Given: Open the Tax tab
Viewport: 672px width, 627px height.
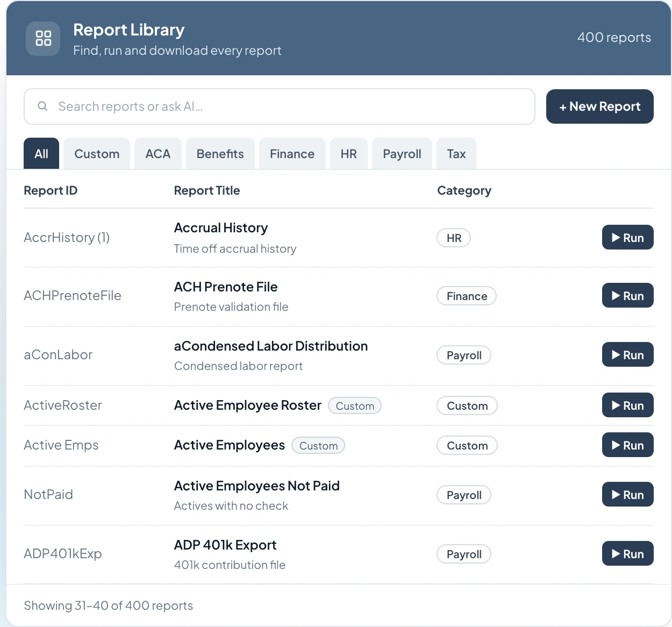Looking at the screenshot, I should (456, 154).
